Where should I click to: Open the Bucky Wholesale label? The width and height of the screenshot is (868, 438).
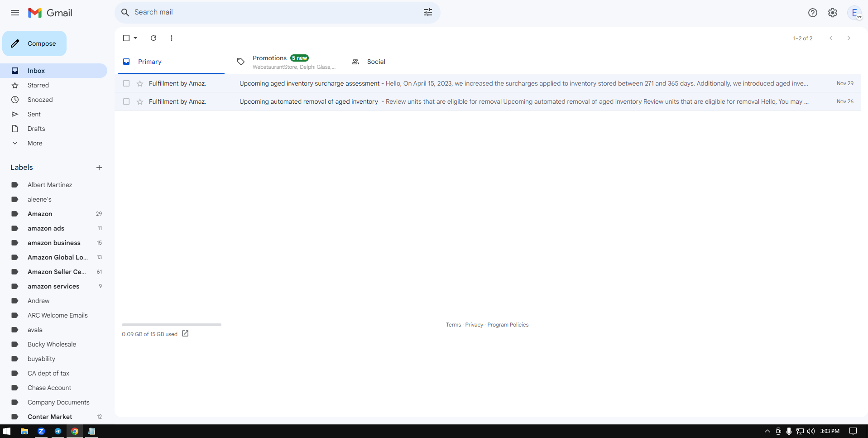[53, 344]
